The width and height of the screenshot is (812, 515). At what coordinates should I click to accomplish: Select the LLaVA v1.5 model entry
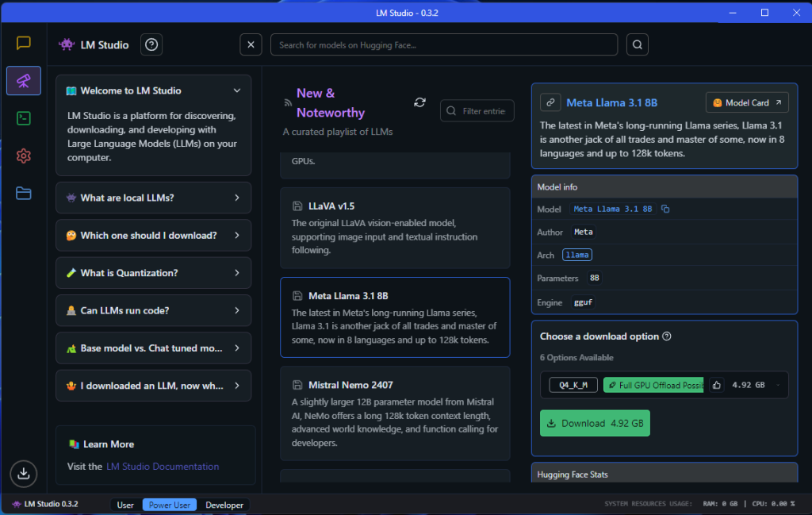(395, 228)
